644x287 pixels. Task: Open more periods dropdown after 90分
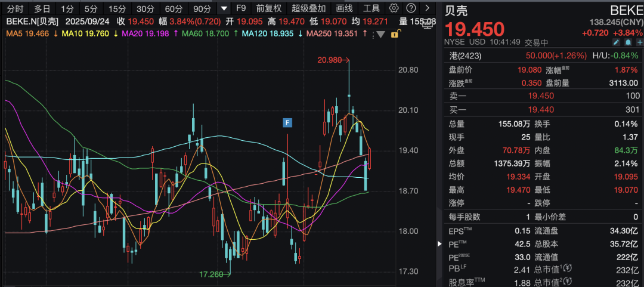pyautogui.click(x=224, y=8)
